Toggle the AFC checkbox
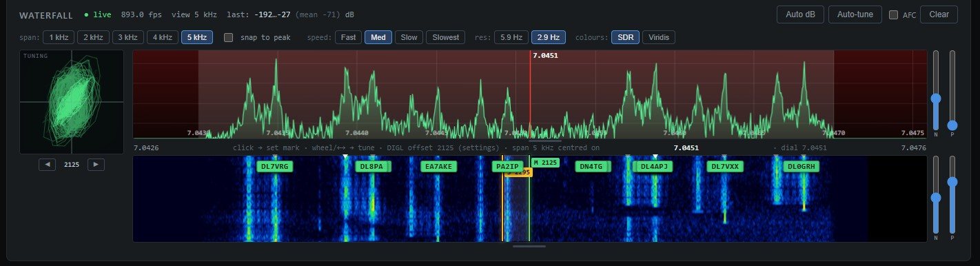 (893, 14)
